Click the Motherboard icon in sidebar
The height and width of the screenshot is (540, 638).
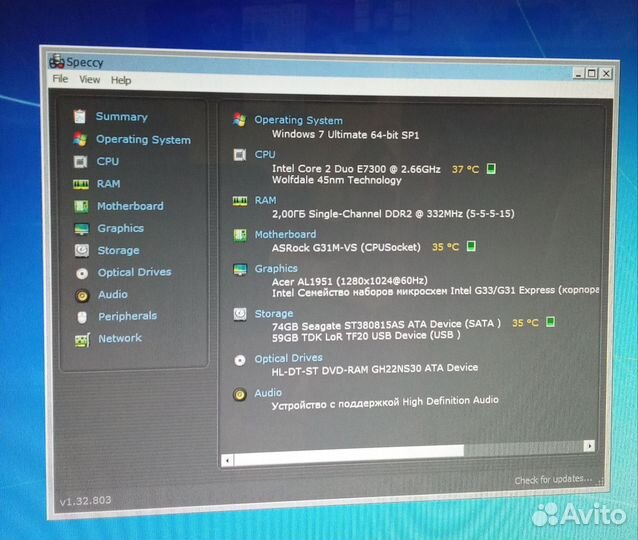81,206
